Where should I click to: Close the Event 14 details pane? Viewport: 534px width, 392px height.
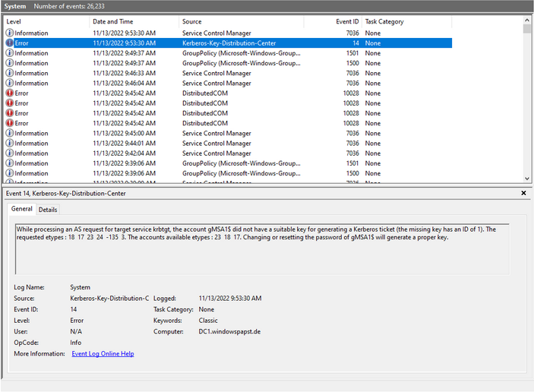[x=523, y=194]
